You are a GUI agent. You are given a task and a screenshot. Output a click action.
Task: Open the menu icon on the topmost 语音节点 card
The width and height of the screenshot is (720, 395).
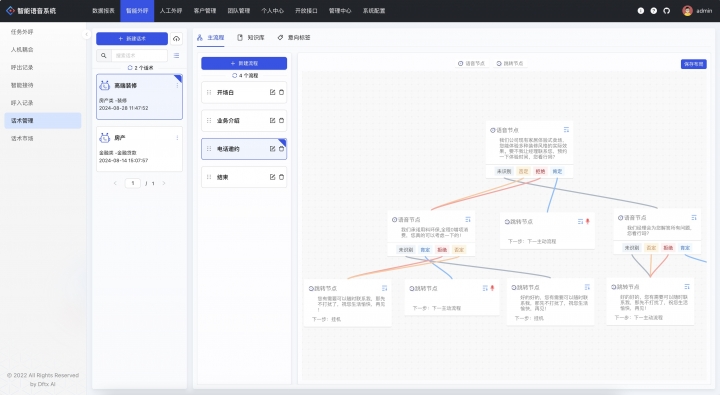click(566, 130)
